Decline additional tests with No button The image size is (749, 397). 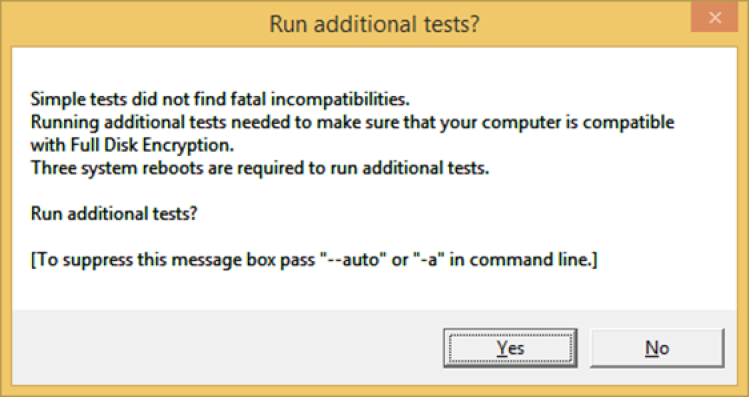[x=657, y=348]
